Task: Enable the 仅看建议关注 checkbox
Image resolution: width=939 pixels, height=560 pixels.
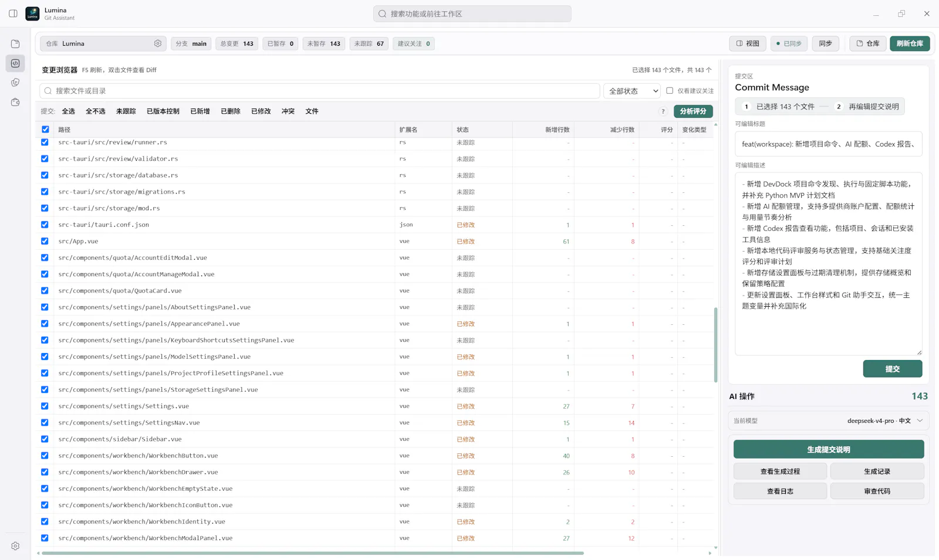Action: 670,91
